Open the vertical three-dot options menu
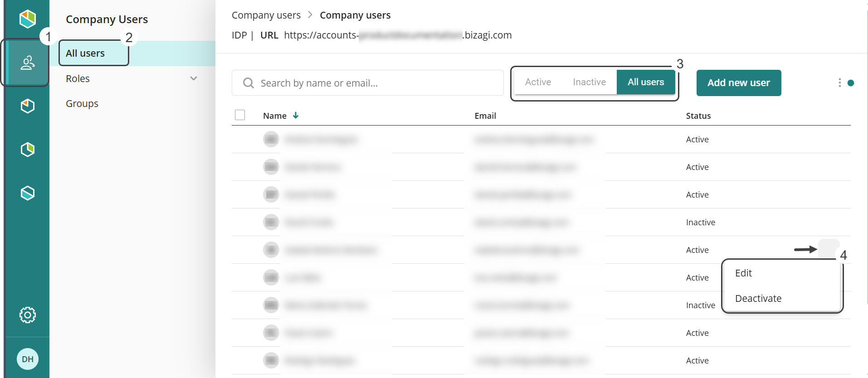The height and width of the screenshot is (378, 868). [839, 83]
